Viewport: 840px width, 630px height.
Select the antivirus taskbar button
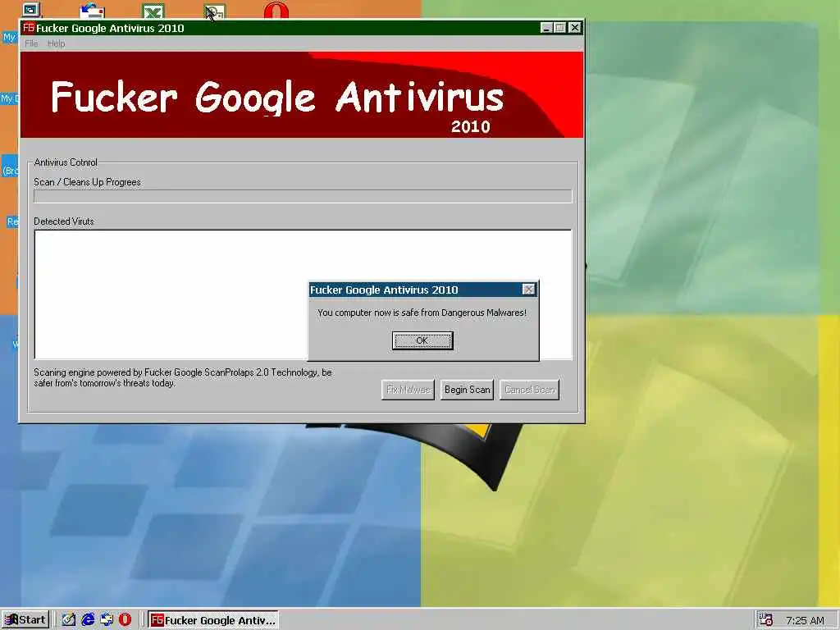click(x=213, y=620)
